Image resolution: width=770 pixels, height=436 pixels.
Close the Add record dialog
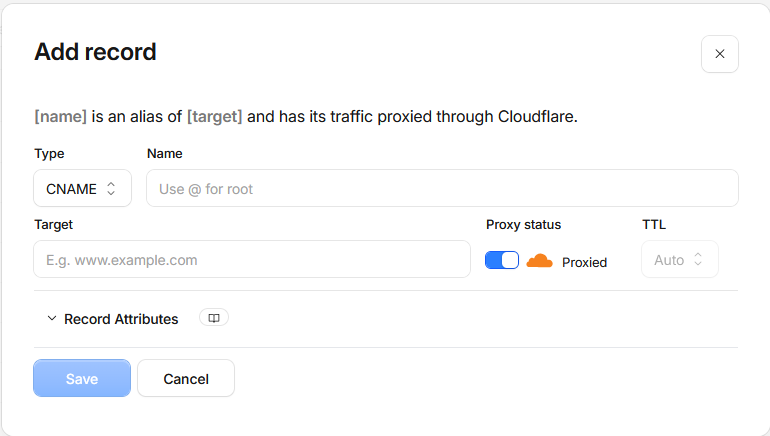click(x=719, y=54)
